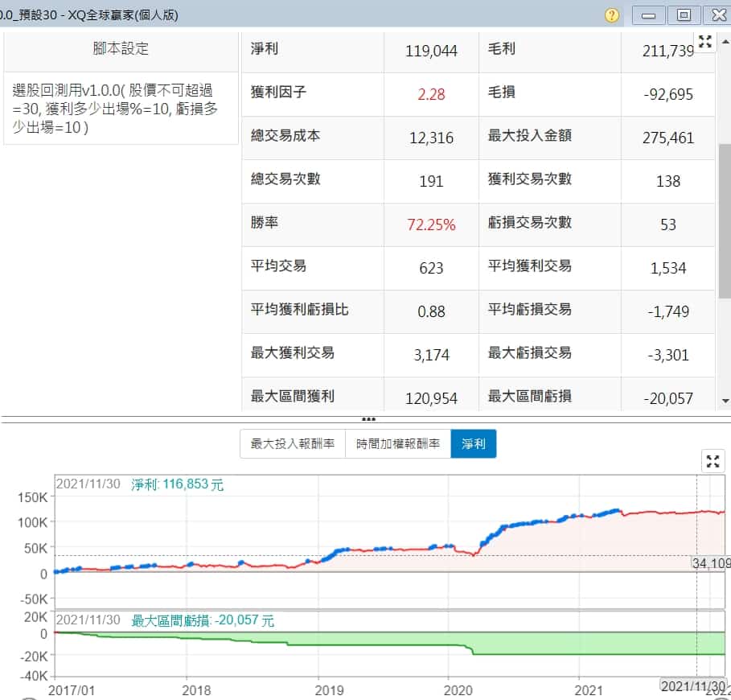The width and height of the screenshot is (731, 700).
Task: Switch to the 時間加權報酬率 tab
Action: click(398, 443)
